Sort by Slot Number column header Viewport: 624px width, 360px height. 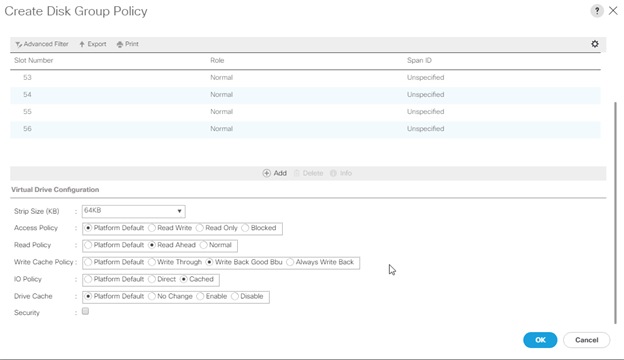33,60
